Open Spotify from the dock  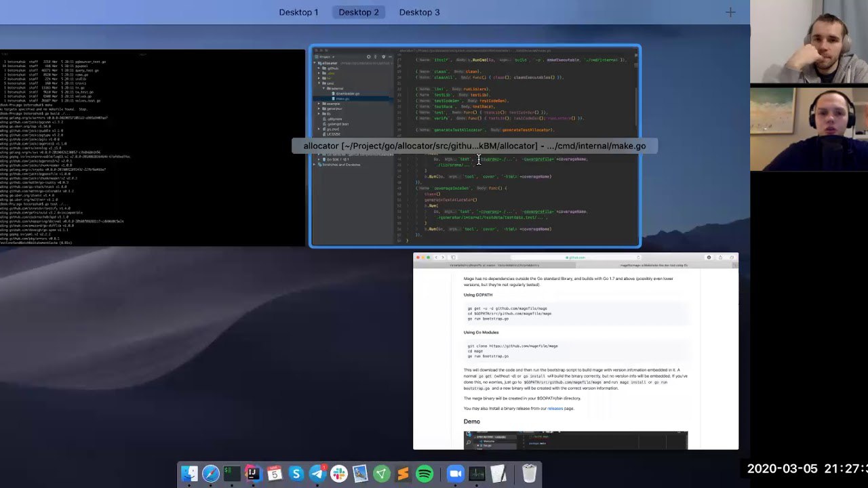coord(425,474)
